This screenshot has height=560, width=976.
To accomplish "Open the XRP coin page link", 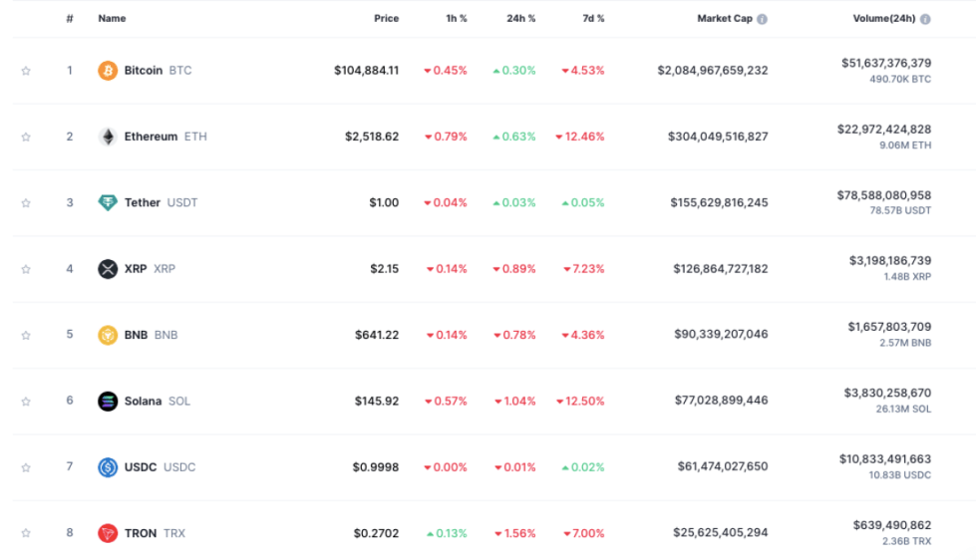I will point(150,269).
